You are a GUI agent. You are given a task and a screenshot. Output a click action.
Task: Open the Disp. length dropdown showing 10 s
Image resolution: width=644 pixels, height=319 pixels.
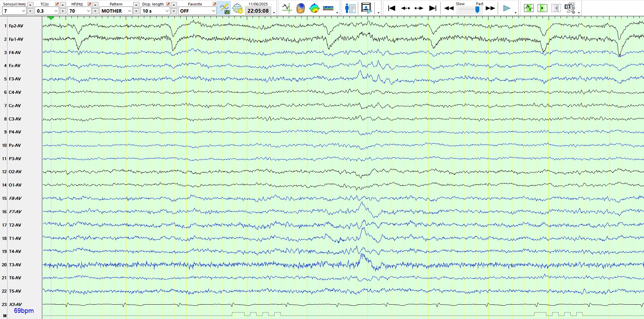click(156, 11)
